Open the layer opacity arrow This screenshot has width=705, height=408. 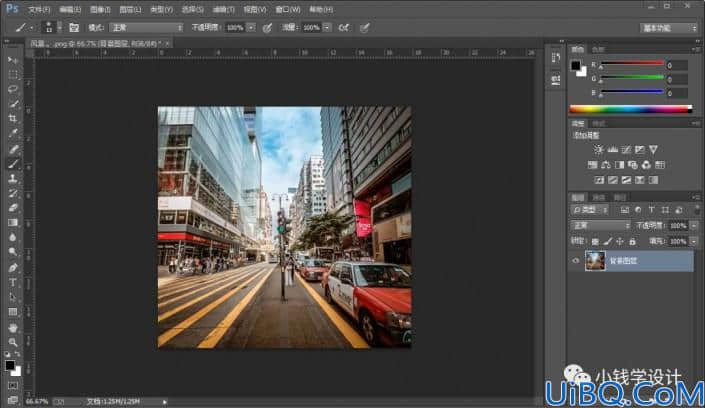pyautogui.click(x=694, y=225)
